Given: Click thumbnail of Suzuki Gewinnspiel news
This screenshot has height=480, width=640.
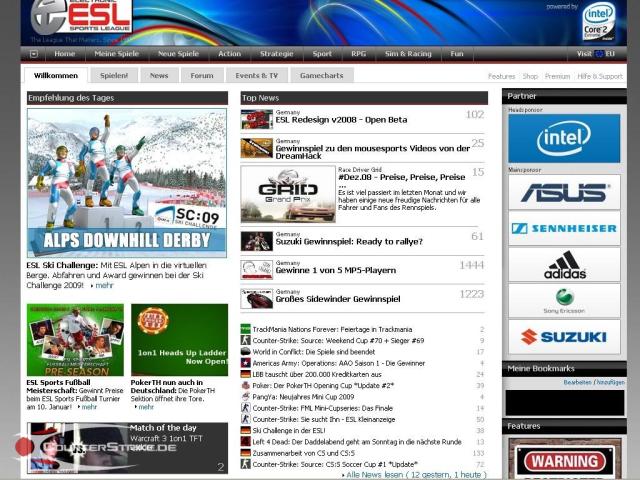Looking at the screenshot, I should tap(257, 241).
